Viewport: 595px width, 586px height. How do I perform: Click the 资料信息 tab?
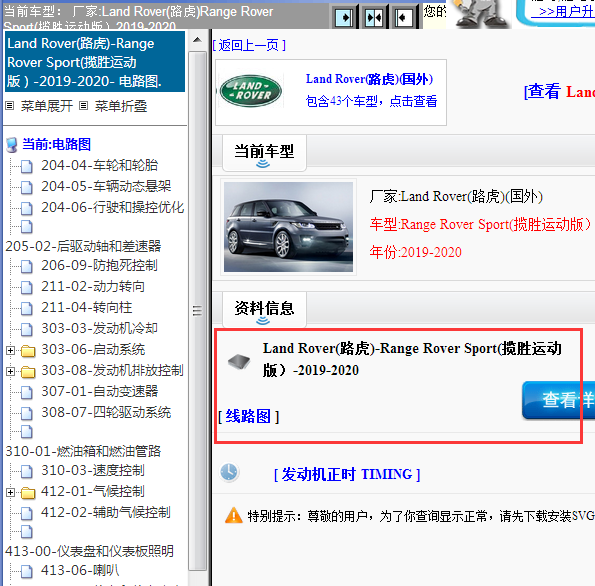pyautogui.click(x=264, y=310)
